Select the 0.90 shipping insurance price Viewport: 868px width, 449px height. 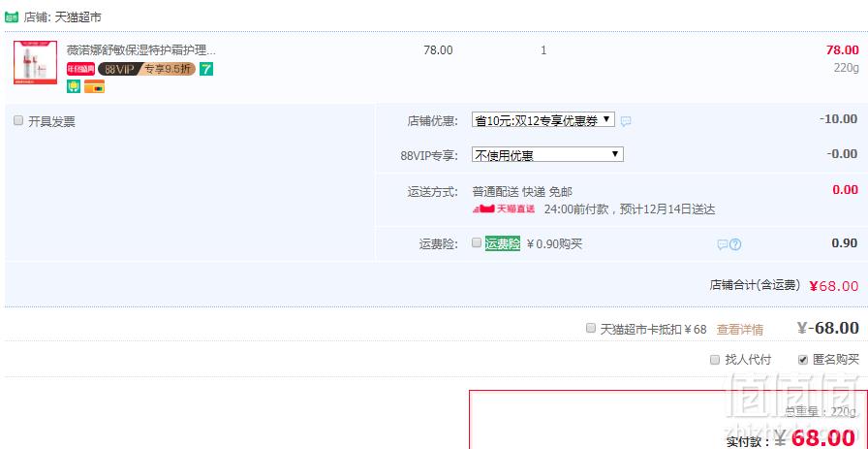pos(845,242)
